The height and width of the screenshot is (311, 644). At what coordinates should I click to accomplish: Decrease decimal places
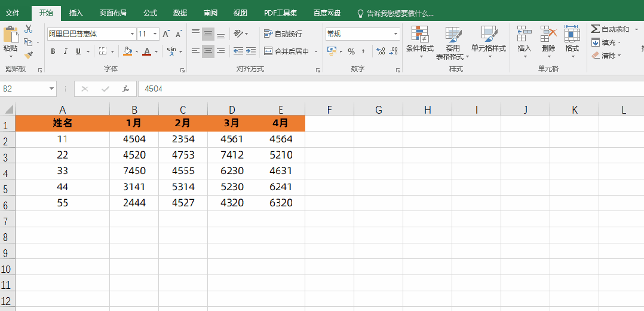(394, 51)
